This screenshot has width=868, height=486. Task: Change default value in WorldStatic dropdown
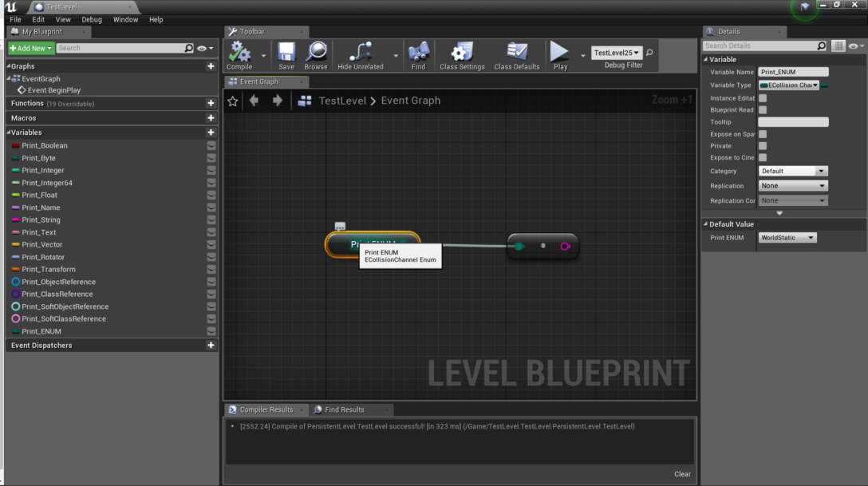tap(787, 237)
